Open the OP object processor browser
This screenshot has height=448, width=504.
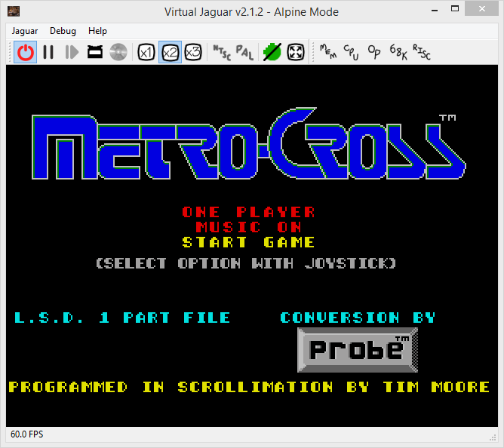pyautogui.click(x=374, y=52)
